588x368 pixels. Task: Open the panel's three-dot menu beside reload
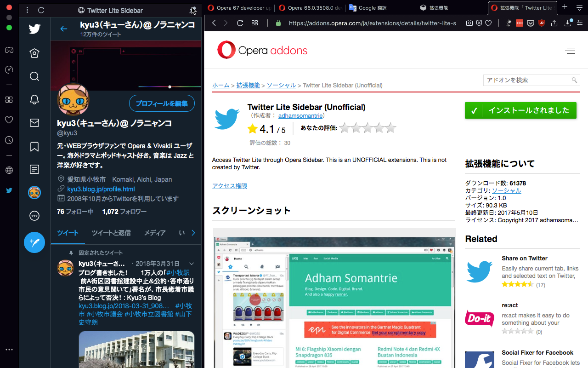[28, 10]
